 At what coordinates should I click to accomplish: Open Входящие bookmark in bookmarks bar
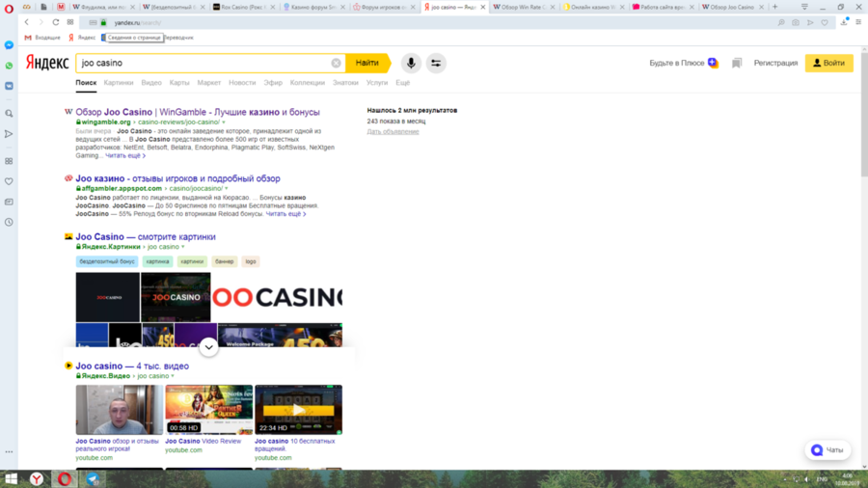tap(42, 38)
